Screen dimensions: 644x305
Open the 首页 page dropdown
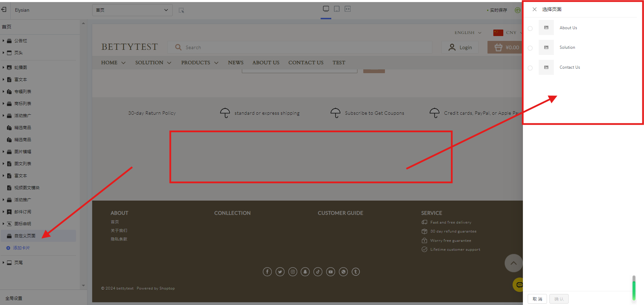click(x=132, y=10)
